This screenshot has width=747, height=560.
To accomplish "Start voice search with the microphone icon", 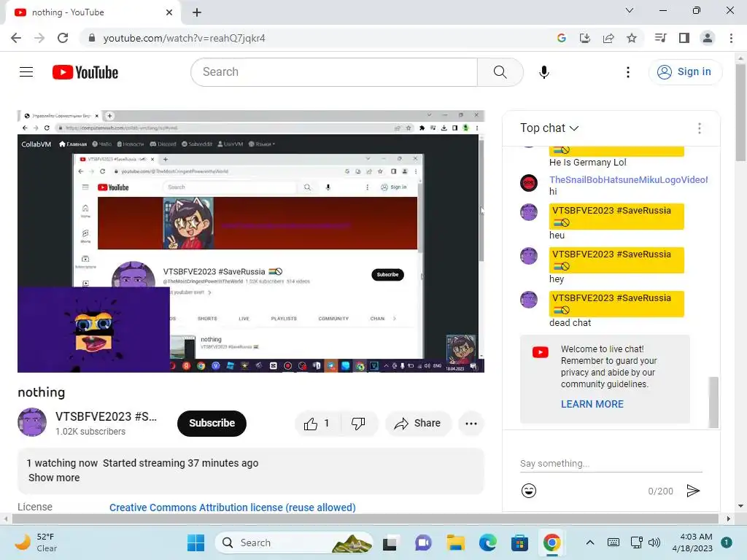I will pos(544,72).
